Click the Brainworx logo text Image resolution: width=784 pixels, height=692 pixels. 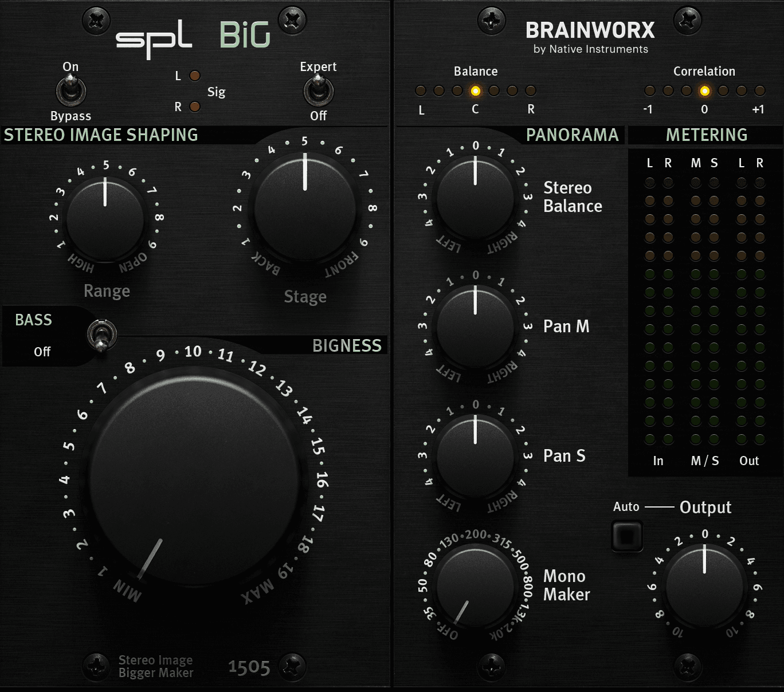click(x=590, y=30)
